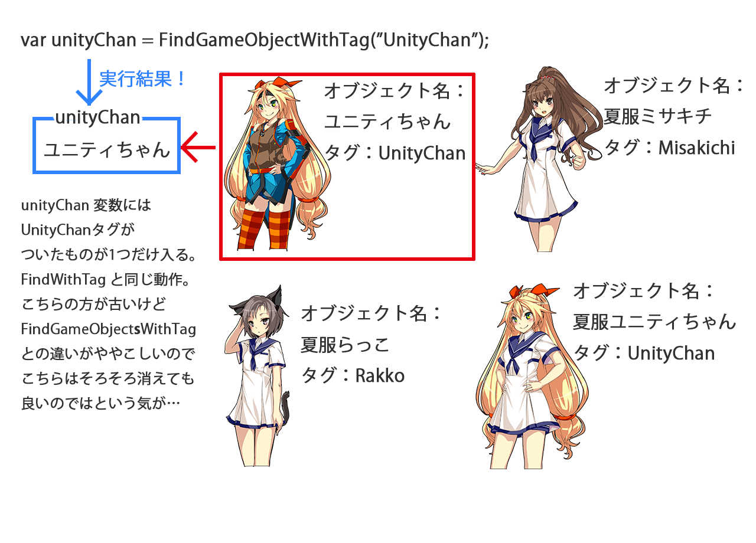Click the 夏服らっこ object name text
This screenshot has height=543, width=756.
pos(346,344)
